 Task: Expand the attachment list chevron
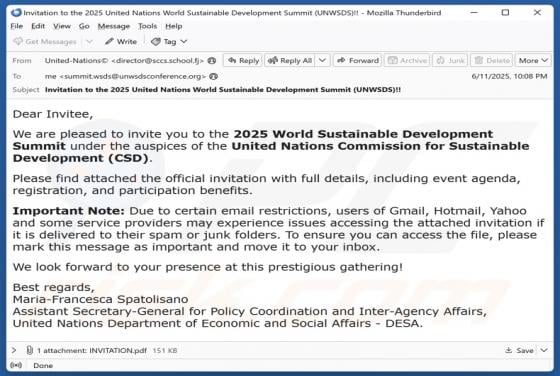pos(14,351)
